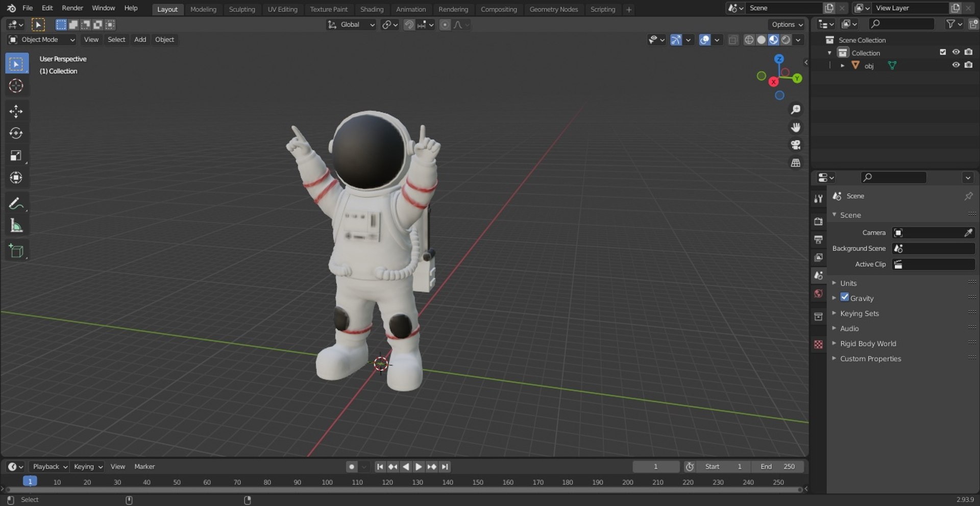Open the Texture properties checker tab
The height and width of the screenshot is (506, 980).
coord(819,345)
